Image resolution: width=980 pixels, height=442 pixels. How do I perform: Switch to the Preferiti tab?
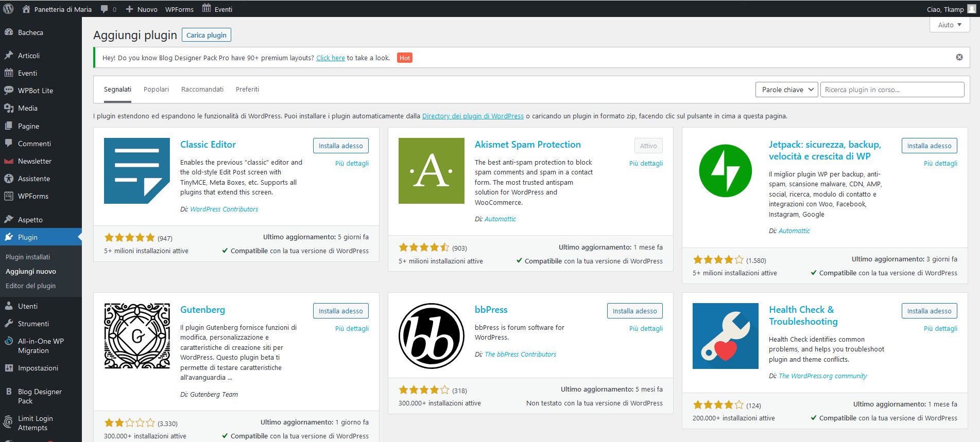247,89
